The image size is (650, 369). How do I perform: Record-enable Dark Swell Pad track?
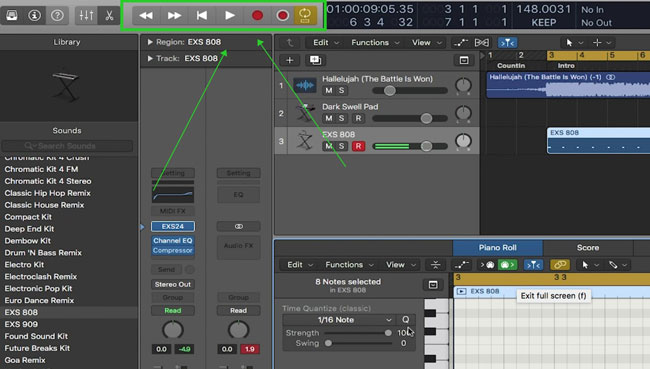click(x=358, y=118)
